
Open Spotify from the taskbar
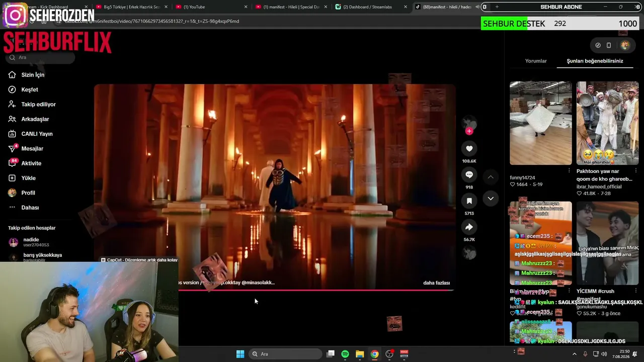[345, 354]
